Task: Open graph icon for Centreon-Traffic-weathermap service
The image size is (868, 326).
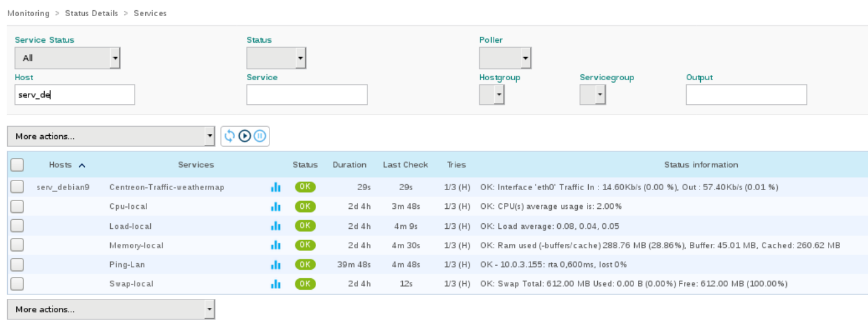Action: (275, 187)
